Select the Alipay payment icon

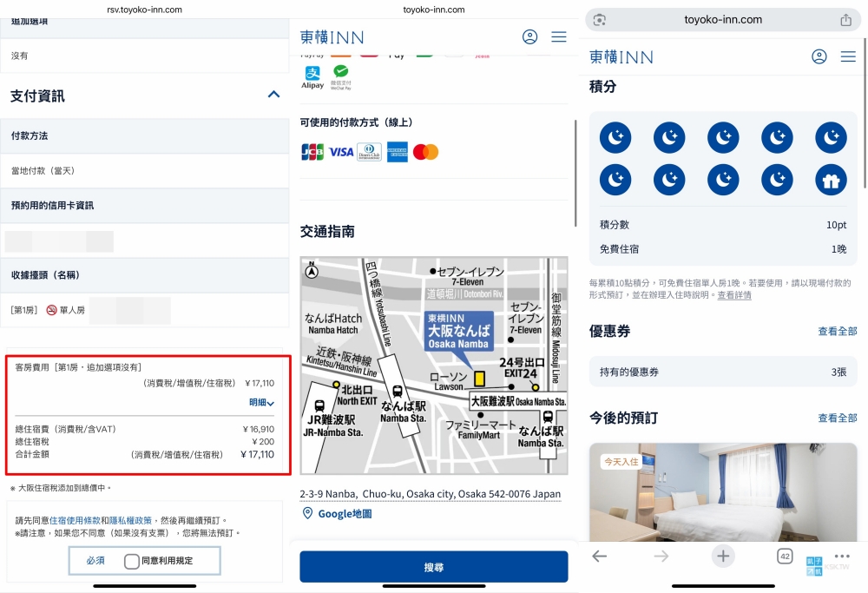[312, 77]
